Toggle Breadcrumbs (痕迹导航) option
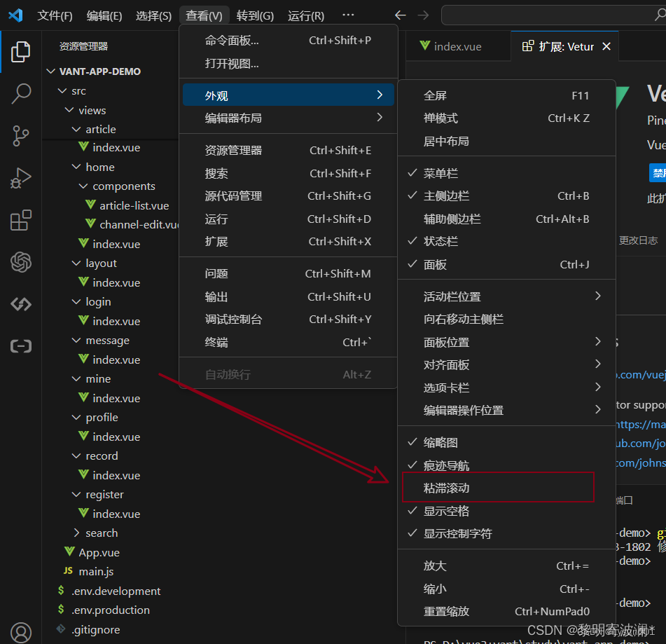This screenshot has height=644, width=666. [506, 465]
